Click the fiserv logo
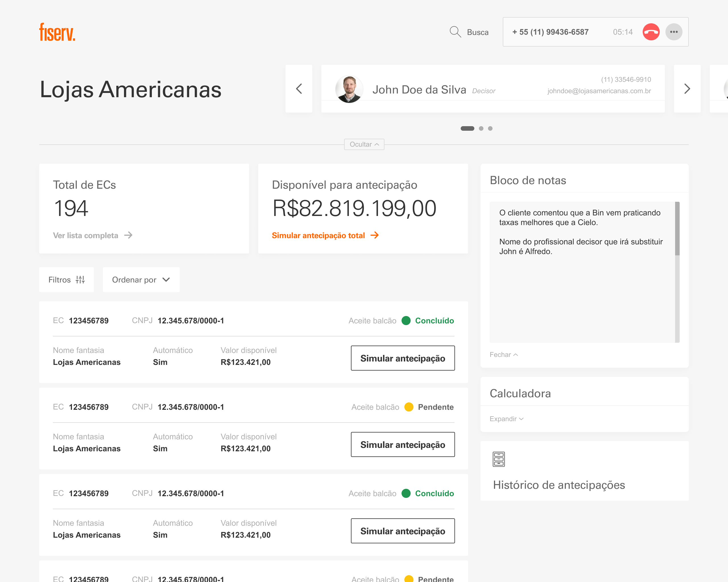 tap(57, 32)
